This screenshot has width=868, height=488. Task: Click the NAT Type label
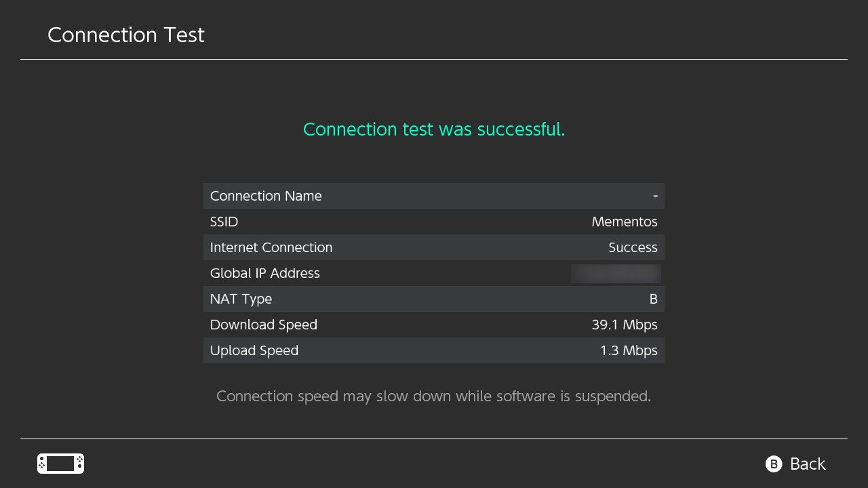pyautogui.click(x=241, y=299)
